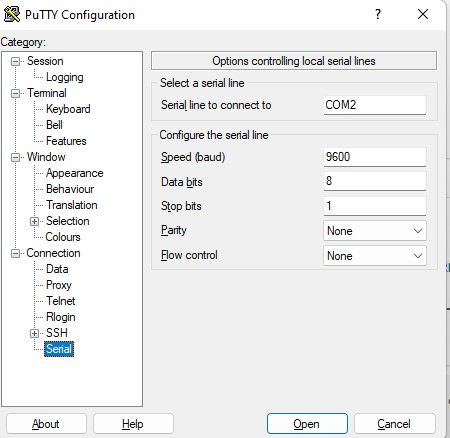Open the Parity dropdown
The width and height of the screenshot is (450, 438).
click(375, 231)
